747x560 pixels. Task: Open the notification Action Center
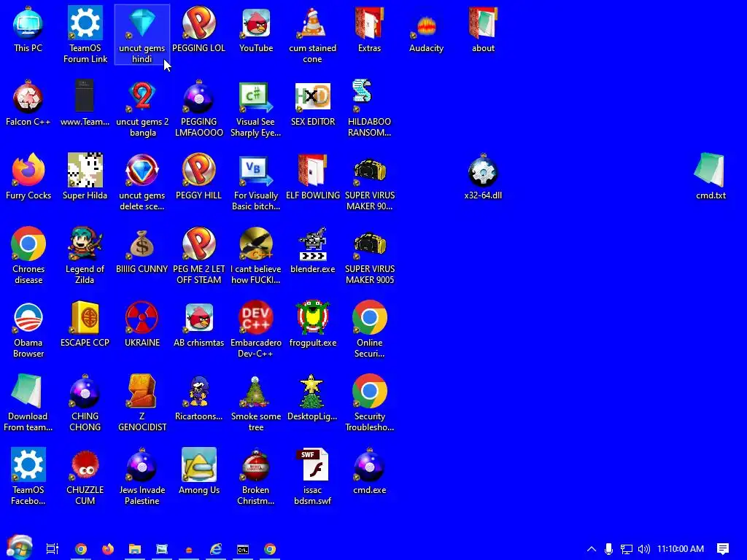pyautogui.click(x=723, y=549)
